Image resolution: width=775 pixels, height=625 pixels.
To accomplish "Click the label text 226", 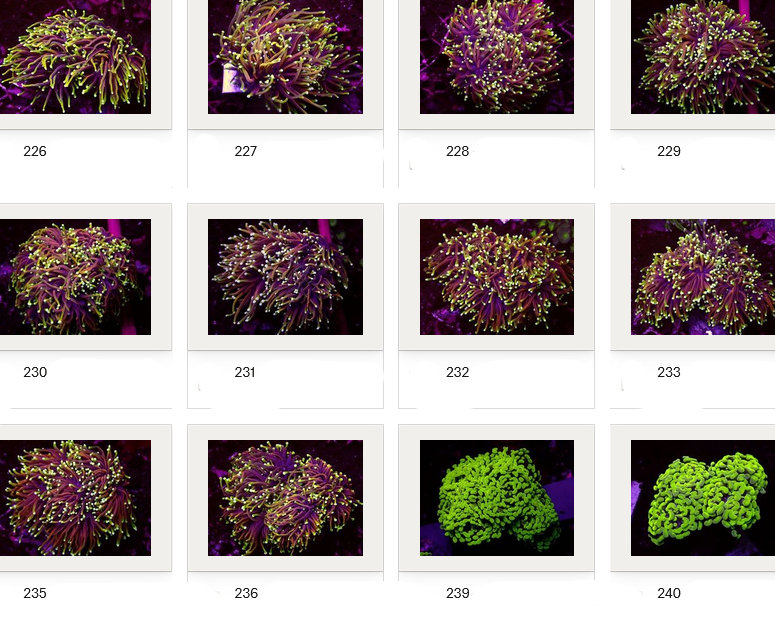I will click(35, 151).
